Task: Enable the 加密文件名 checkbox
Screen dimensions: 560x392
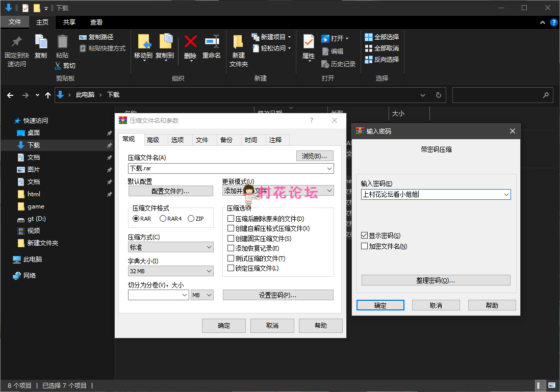Action: tap(364, 246)
